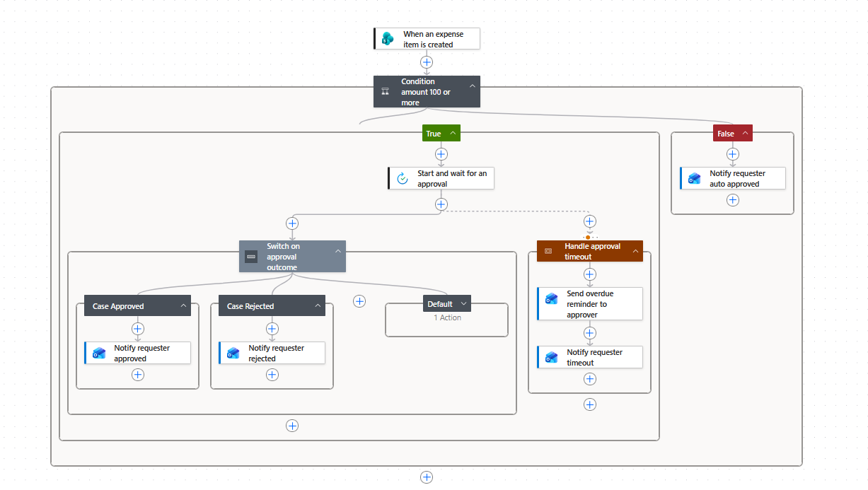Select the Notify requester rejected action
868x490 pixels.
(x=272, y=353)
